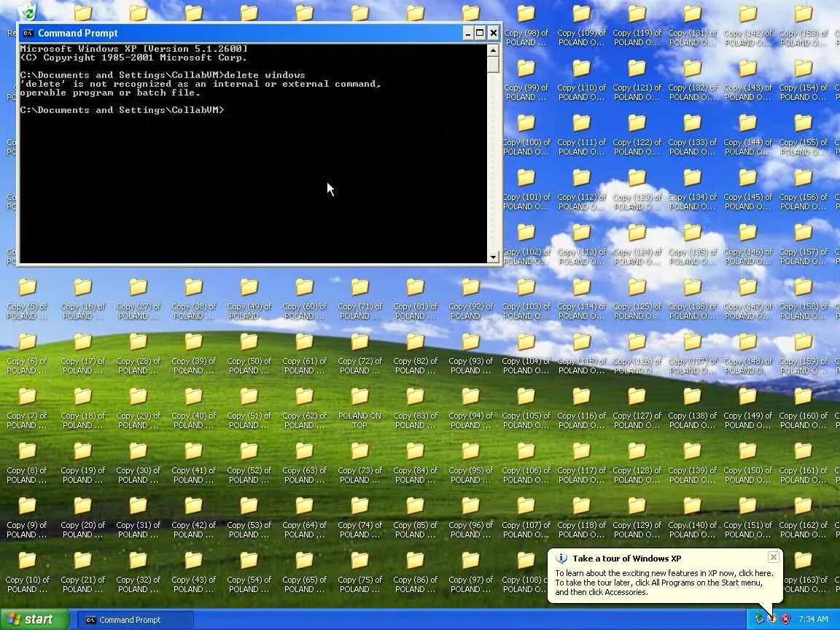Open the POLAND ON TOP folder
The image size is (840, 630).
(359, 408)
